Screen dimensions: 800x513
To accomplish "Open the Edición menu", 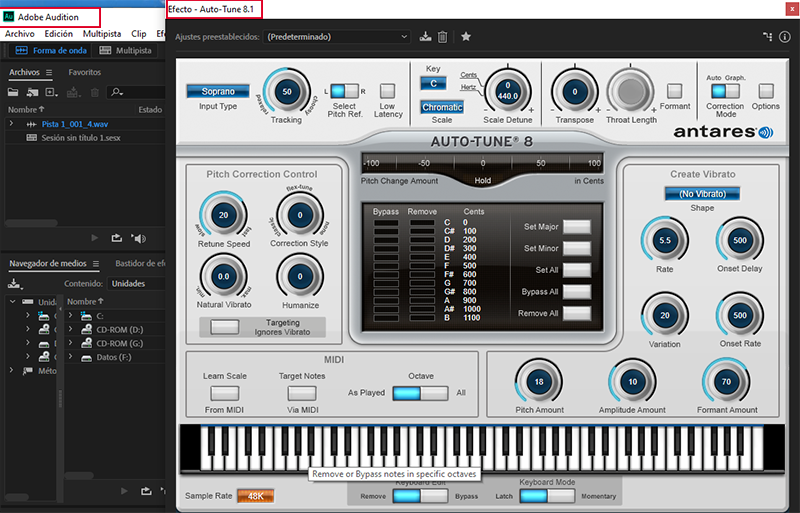I will point(59,34).
